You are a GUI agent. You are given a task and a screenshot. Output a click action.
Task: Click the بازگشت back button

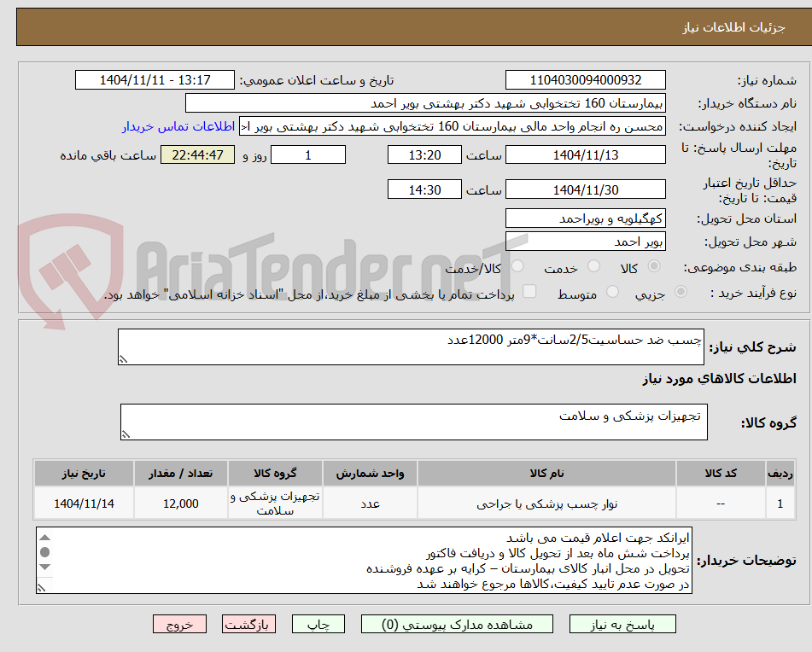pyautogui.click(x=248, y=624)
